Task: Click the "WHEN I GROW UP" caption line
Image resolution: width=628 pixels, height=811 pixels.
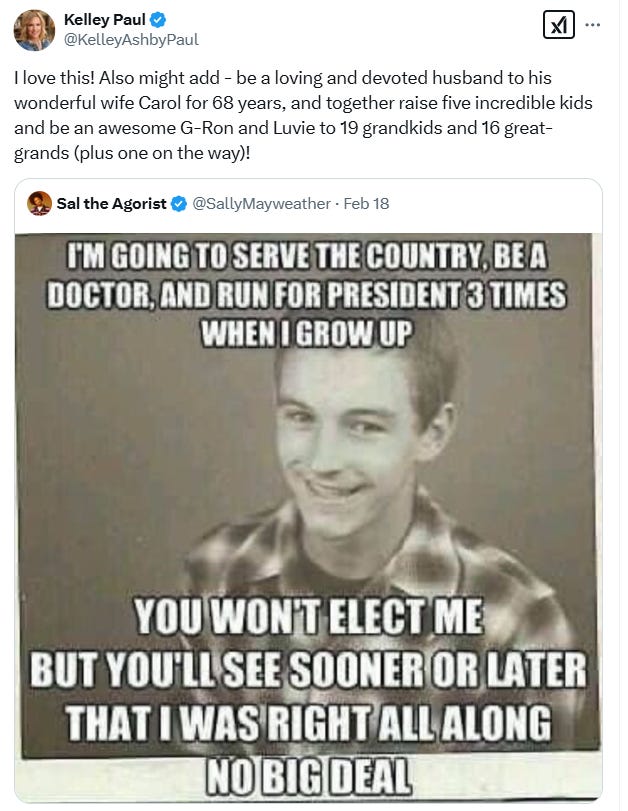Action: tap(307, 334)
